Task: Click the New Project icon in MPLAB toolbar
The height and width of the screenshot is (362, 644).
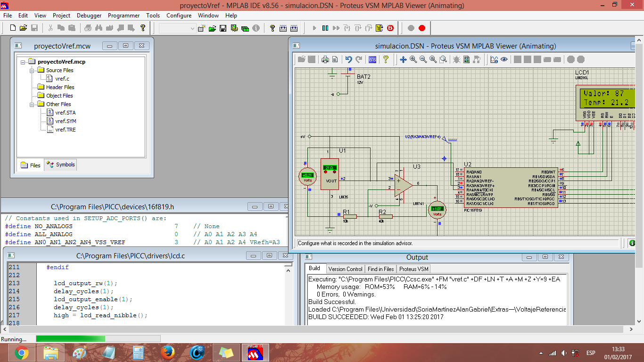Action: [x=202, y=28]
